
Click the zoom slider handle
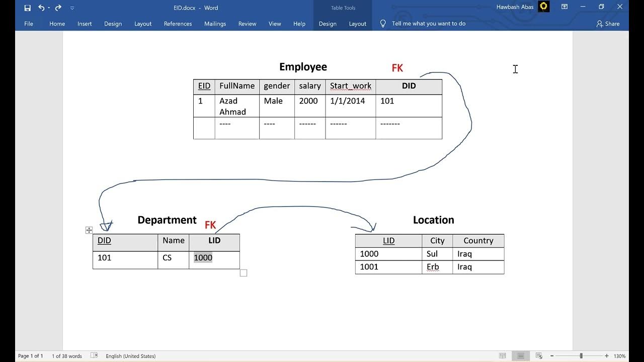click(x=581, y=356)
